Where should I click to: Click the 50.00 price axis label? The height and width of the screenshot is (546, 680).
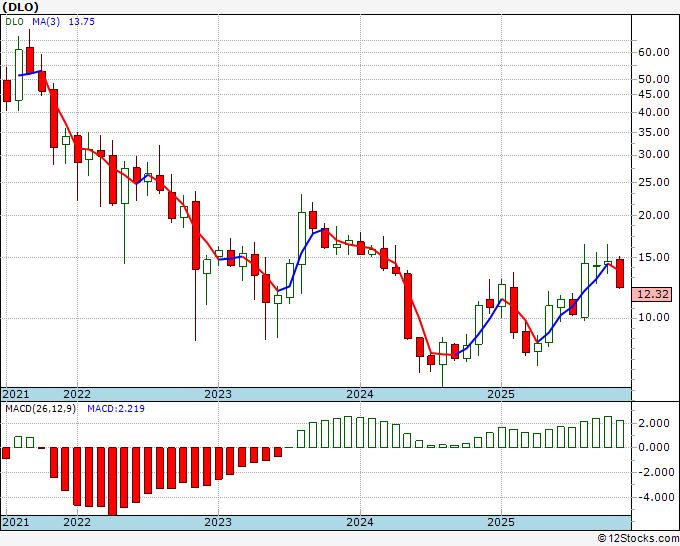(x=654, y=79)
